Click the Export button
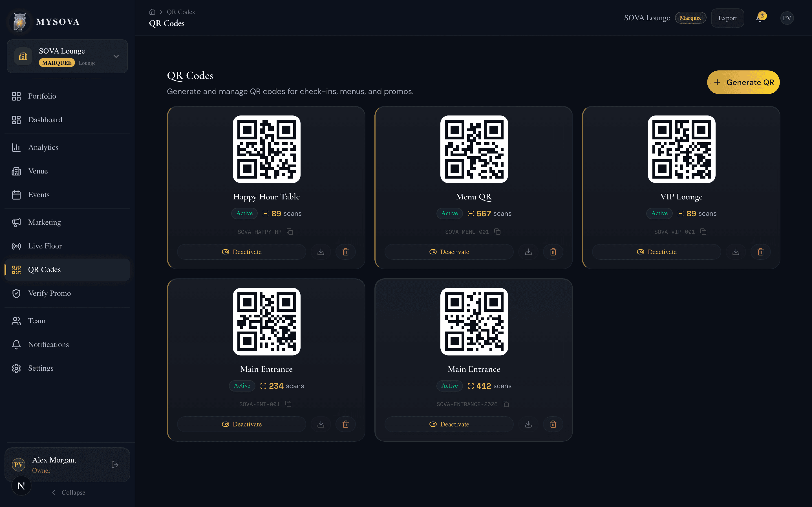812x507 pixels. [x=727, y=18]
